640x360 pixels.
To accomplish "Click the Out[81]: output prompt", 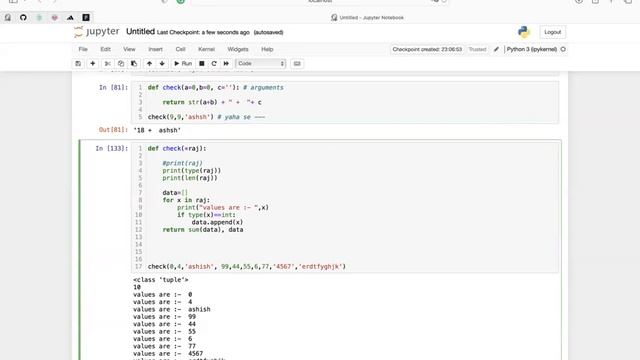I will pos(113,130).
